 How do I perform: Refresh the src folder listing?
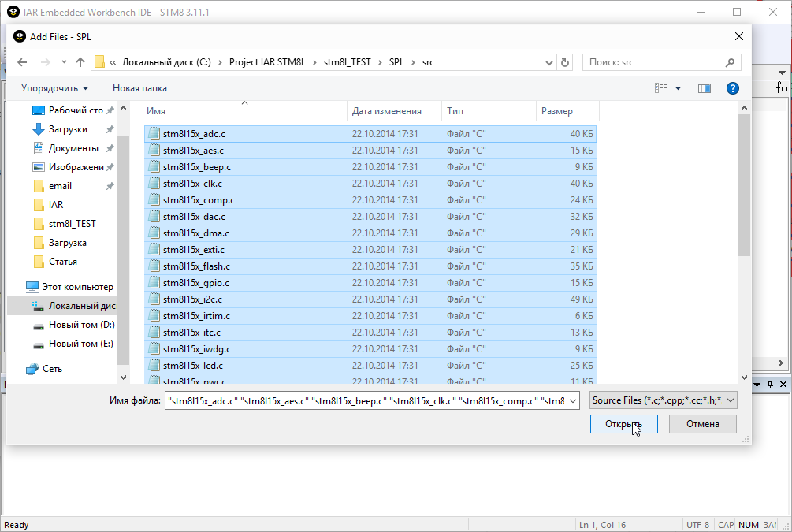(x=565, y=62)
